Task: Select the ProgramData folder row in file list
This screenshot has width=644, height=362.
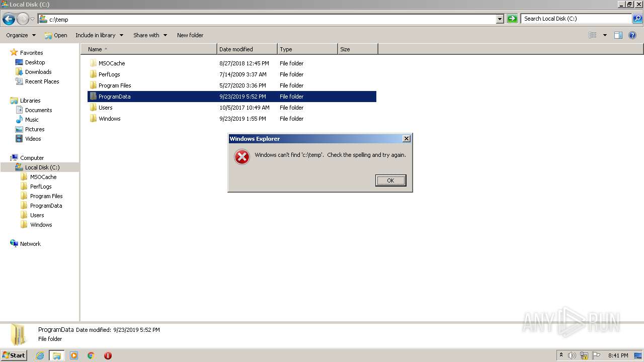Action: pyautogui.click(x=232, y=97)
